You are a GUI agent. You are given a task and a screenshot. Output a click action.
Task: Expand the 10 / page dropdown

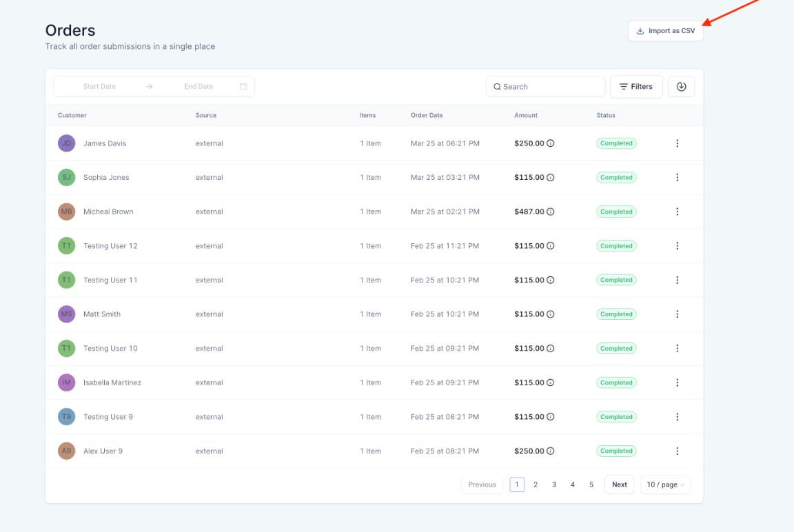(x=665, y=484)
